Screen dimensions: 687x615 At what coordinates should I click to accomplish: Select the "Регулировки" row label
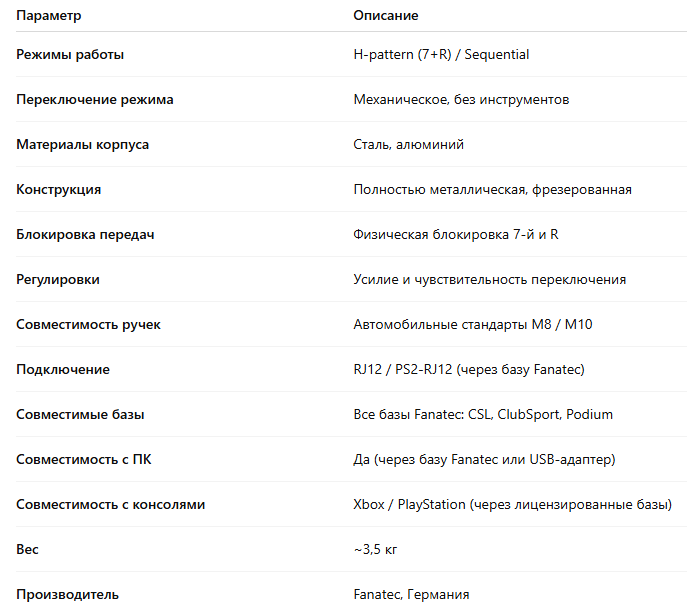(58, 280)
